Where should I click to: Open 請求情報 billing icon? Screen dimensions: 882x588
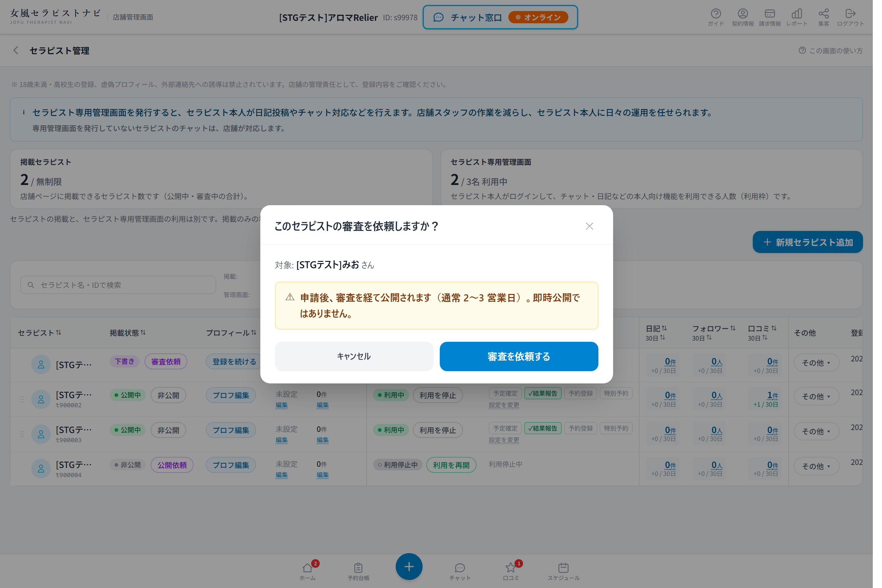[x=770, y=17]
